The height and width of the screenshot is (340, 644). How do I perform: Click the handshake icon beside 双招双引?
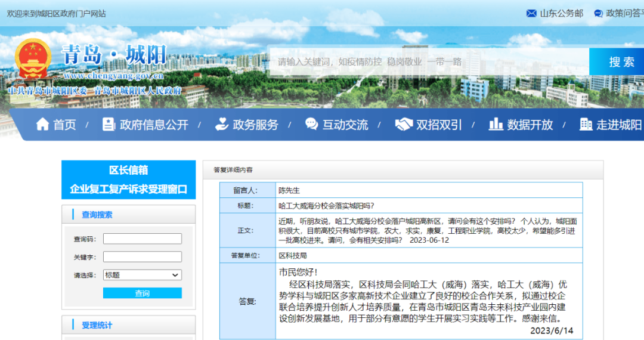pos(403,125)
